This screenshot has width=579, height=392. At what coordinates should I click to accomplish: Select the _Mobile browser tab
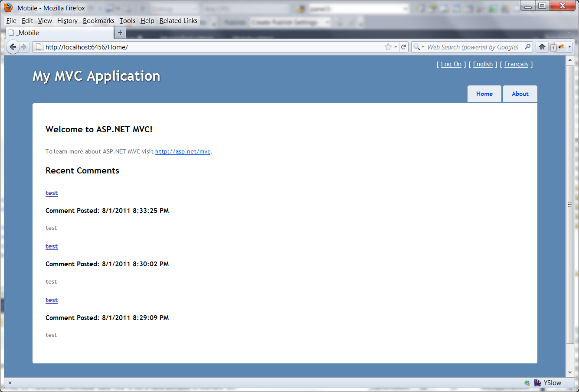(x=60, y=33)
